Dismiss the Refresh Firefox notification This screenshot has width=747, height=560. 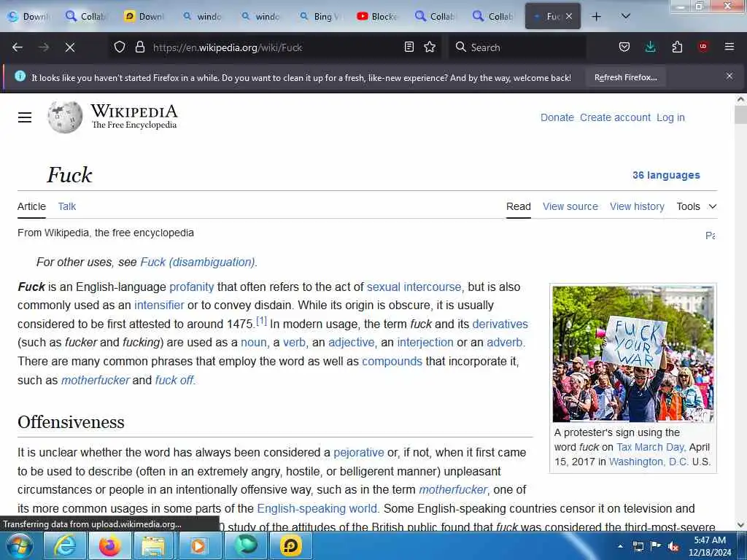729,76
